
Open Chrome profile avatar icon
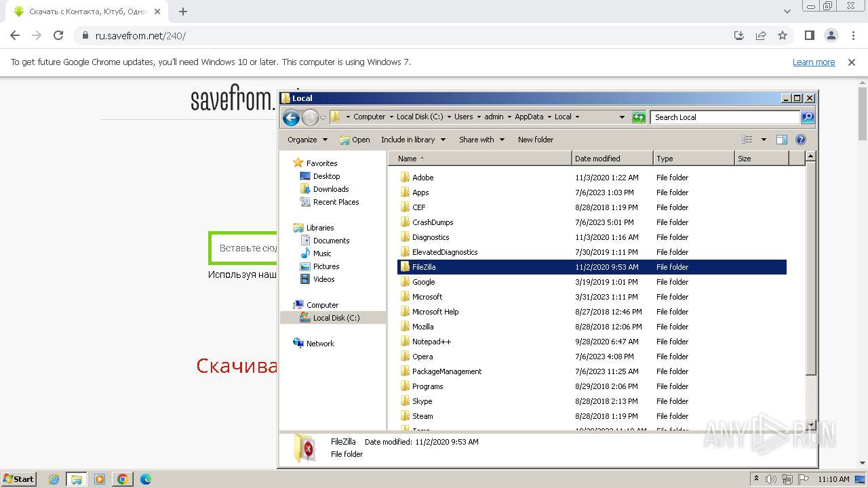point(831,35)
